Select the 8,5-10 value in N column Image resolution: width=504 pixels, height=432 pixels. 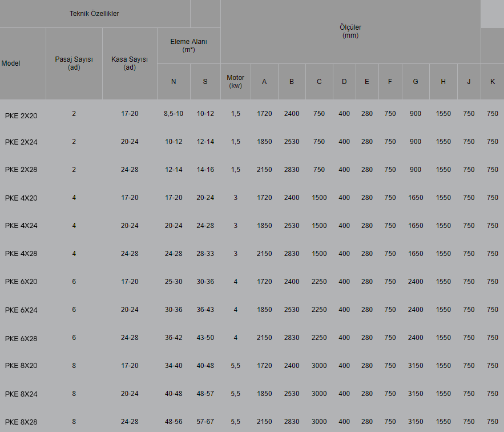(x=174, y=114)
